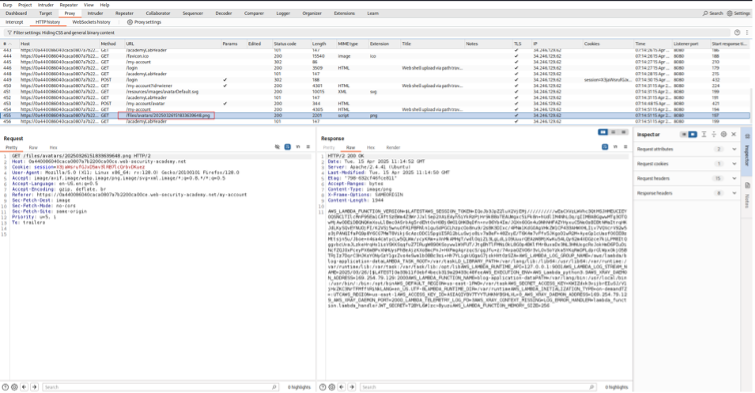Select the Response Render tab
This screenshot has width=755, height=393.
[x=393, y=147]
